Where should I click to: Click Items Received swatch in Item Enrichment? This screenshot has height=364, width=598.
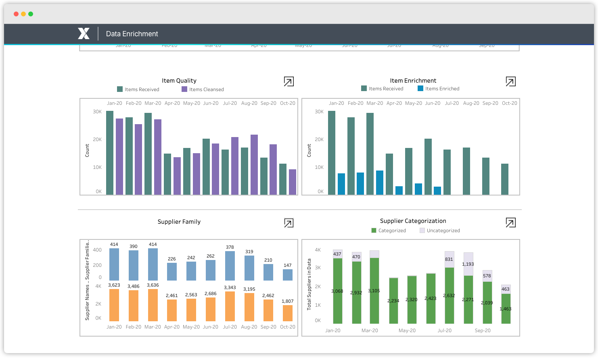coord(364,88)
